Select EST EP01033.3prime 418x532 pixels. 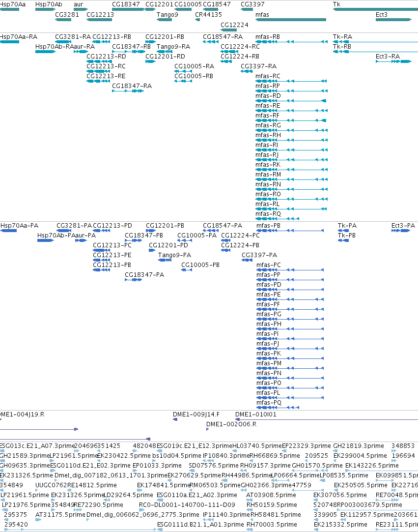point(157,466)
